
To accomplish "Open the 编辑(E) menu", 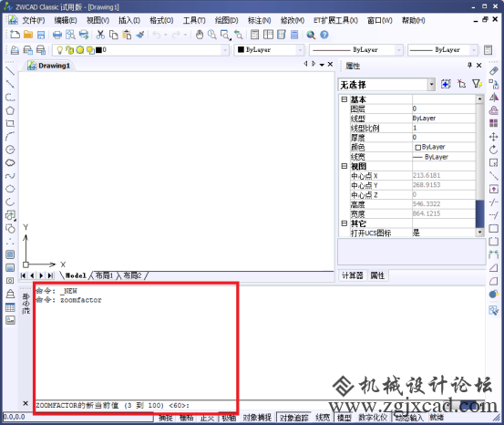I will (x=66, y=20).
